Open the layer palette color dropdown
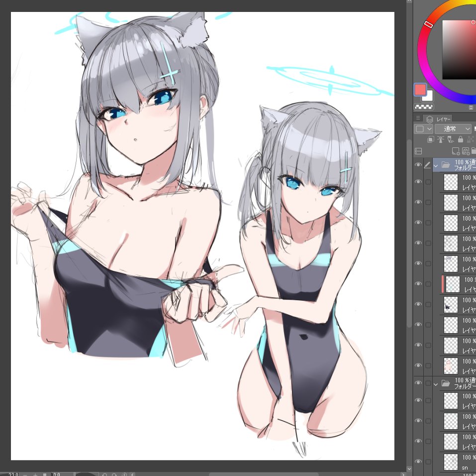 (423, 129)
